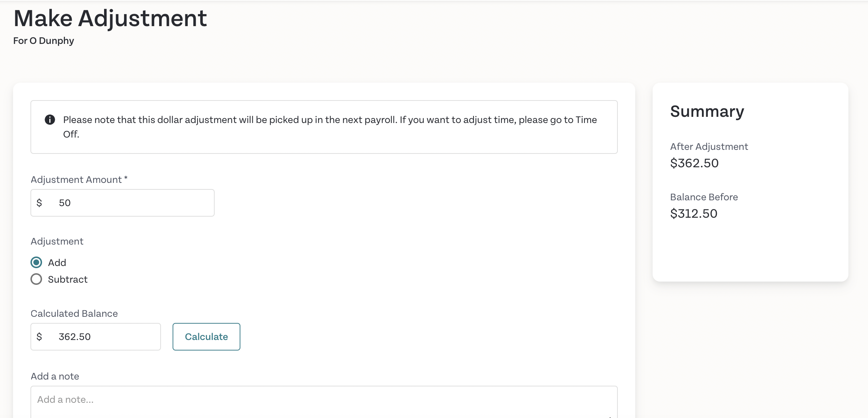Click into the Add a note textarea
The image size is (868, 418).
[x=324, y=402]
